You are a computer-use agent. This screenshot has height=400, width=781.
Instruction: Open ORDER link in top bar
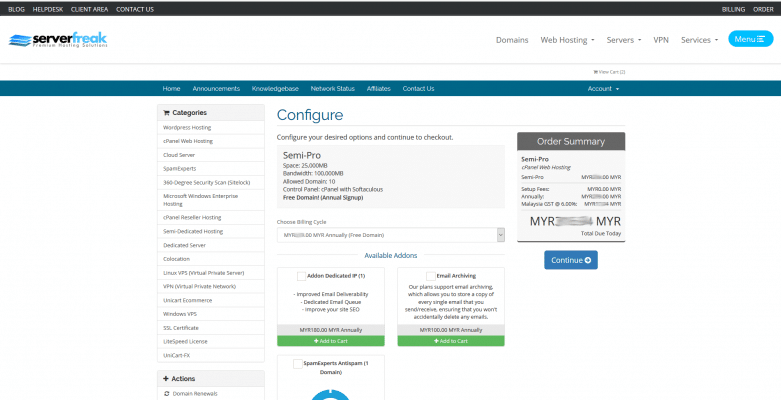(x=763, y=9)
